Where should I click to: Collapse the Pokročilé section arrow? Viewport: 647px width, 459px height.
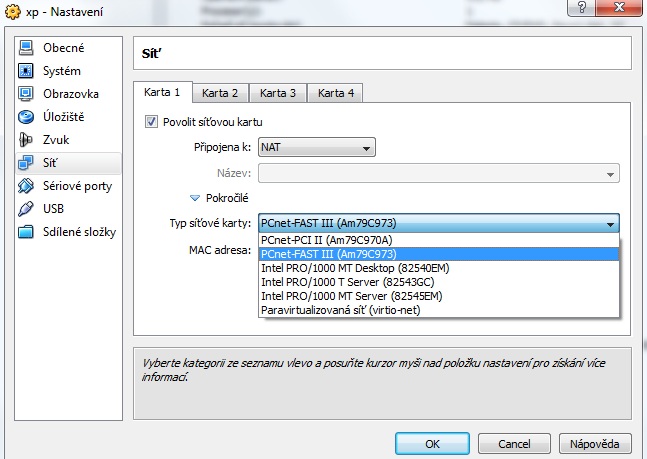(x=195, y=198)
